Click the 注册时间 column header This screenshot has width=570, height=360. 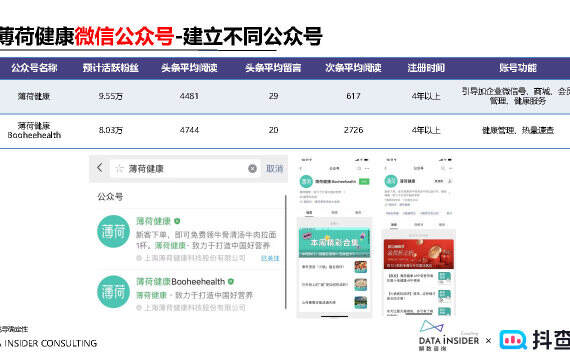pos(426,68)
